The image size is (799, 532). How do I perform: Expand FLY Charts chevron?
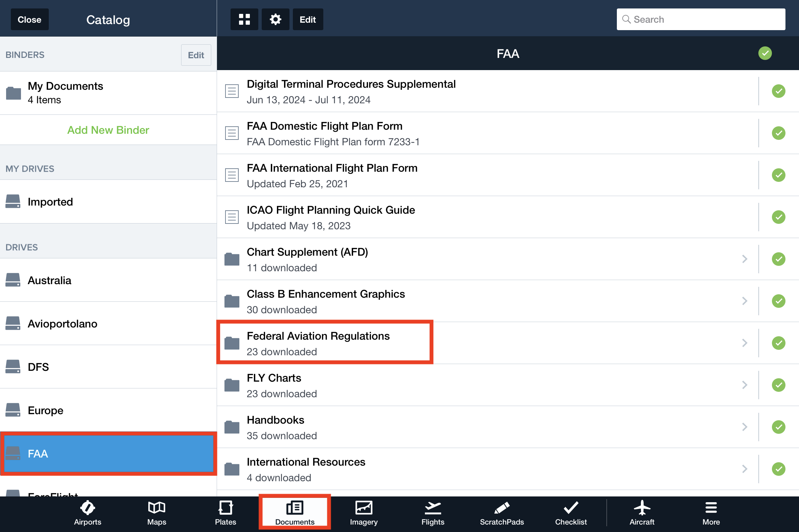click(x=745, y=385)
